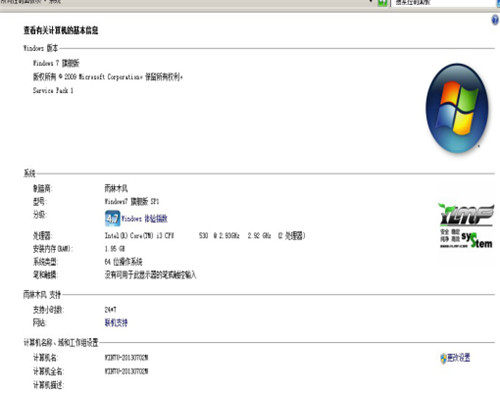This screenshot has width=500, height=393.
Task: Click the breadcrumb path in address bar
Action: pyautogui.click(x=32, y=2)
